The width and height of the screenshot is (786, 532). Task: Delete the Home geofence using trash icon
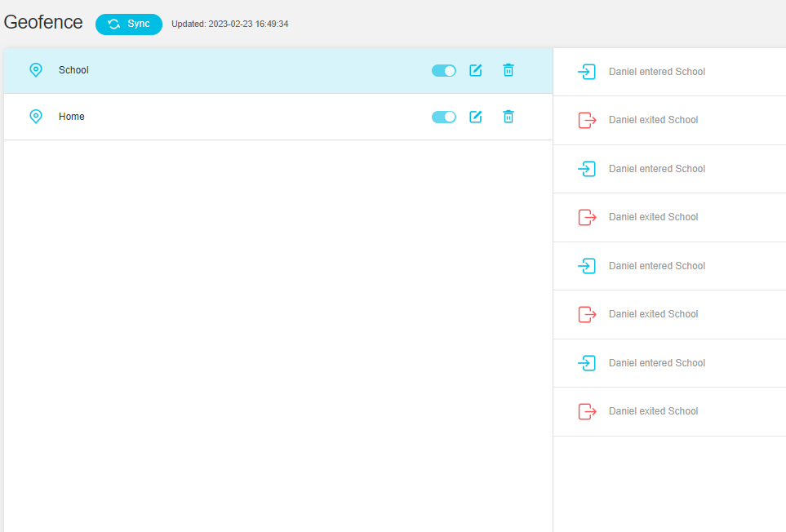click(x=508, y=117)
